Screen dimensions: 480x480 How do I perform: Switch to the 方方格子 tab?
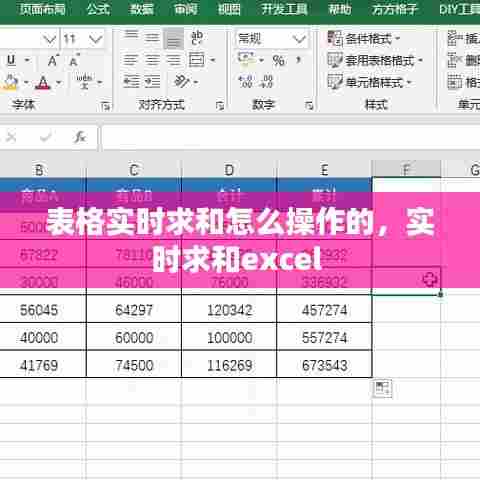[394, 9]
